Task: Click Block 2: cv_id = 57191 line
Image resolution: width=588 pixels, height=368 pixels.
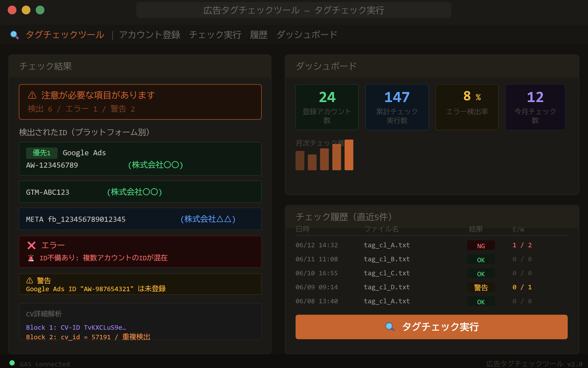Action: coord(88,337)
